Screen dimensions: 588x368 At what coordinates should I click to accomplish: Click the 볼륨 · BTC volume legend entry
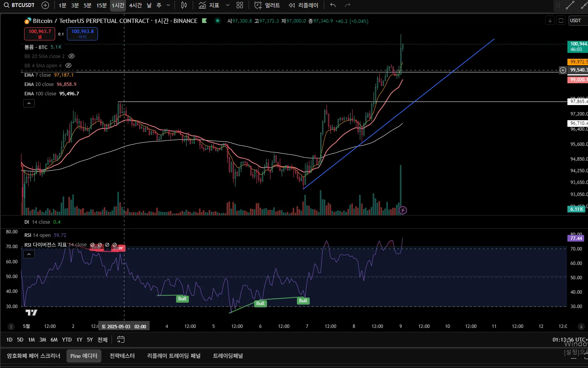pyautogui.click(x=43, y=47)
